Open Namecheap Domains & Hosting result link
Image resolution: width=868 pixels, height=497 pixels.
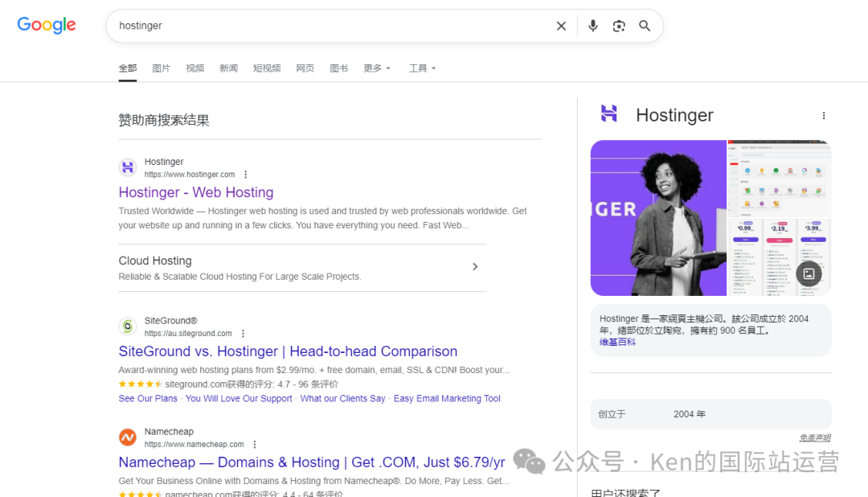pos(312,462)
